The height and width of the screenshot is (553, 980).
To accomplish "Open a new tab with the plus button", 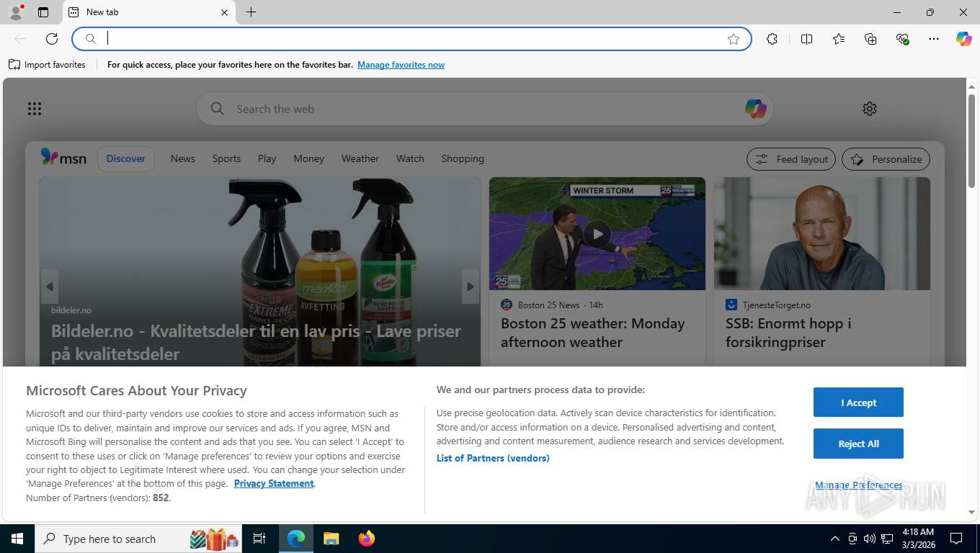I will coord(251,12).
